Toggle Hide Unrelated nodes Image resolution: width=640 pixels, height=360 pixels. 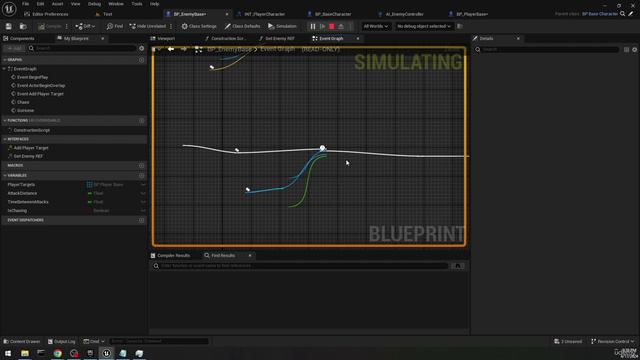click(x=147, y=26)
